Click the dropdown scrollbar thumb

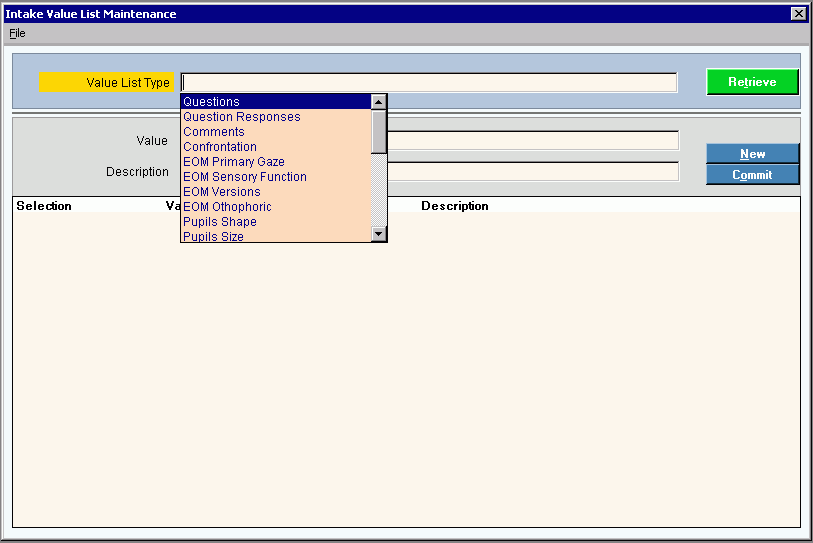pyautogui.click(x=378, y=130)
